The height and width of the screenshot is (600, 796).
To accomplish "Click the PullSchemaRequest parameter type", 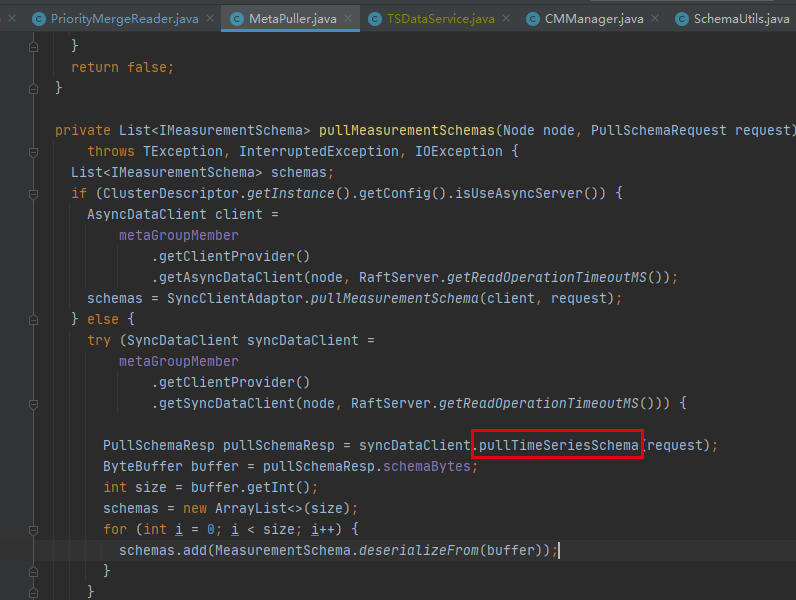I will click(x=658, y=130).
